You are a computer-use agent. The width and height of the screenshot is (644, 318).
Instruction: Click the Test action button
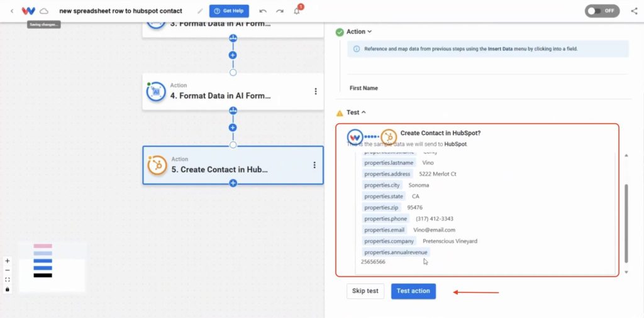click(x=413, y=291)
